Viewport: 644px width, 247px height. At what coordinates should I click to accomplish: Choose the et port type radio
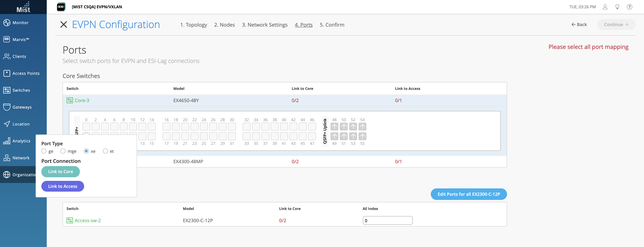click(105, 151)
